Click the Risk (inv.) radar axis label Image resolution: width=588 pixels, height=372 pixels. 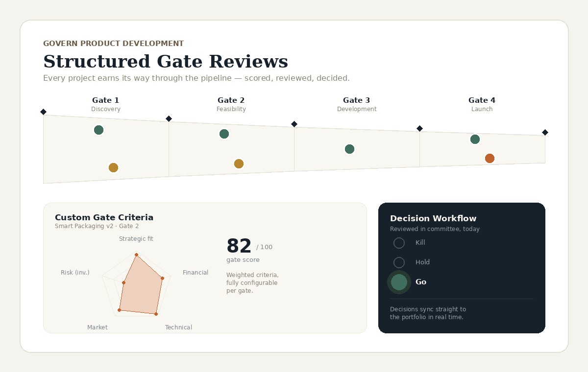click(x=75, y=273)
